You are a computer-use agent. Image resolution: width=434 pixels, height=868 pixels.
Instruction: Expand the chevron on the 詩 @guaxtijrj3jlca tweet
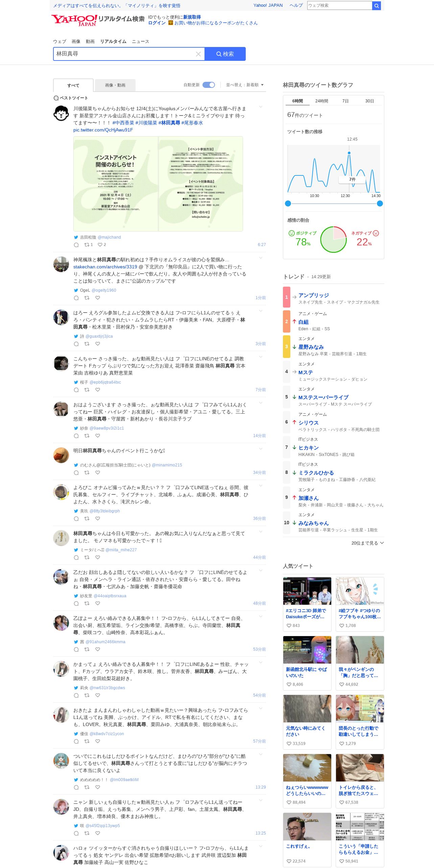pyautogui.click(x=261, y=311)
